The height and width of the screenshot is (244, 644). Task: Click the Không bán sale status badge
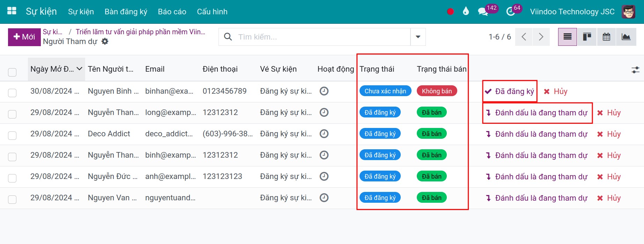tap(437, 91)
